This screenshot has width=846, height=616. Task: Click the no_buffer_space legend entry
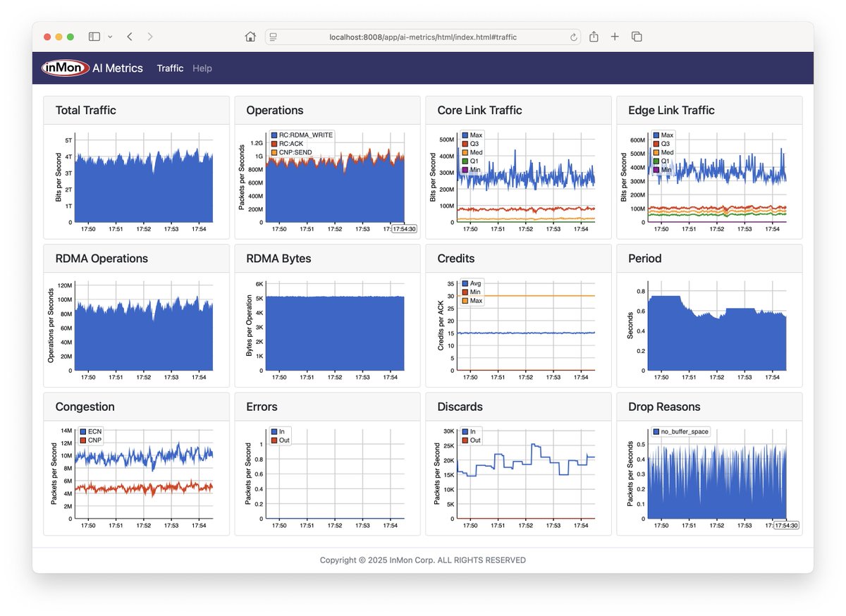tap(680, 431)
